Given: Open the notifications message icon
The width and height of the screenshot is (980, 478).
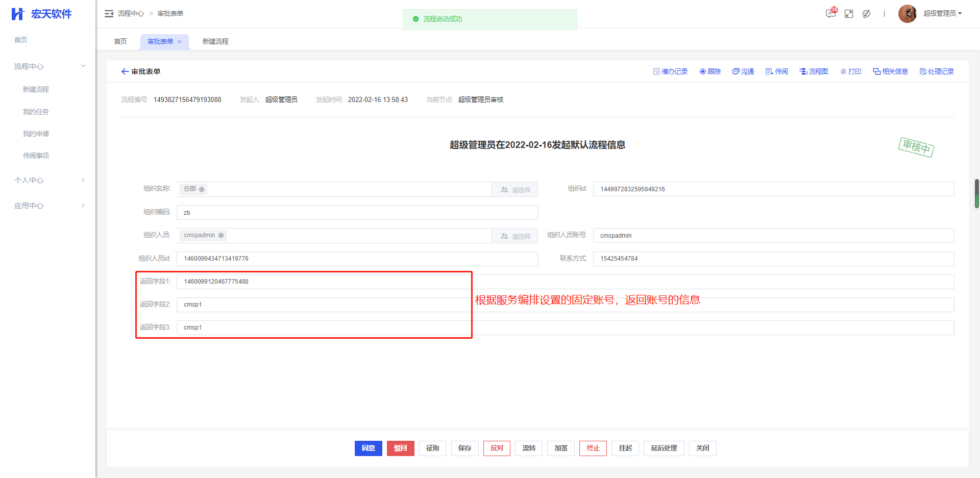Looking at the screenshot, I should (x=831, y=14).
